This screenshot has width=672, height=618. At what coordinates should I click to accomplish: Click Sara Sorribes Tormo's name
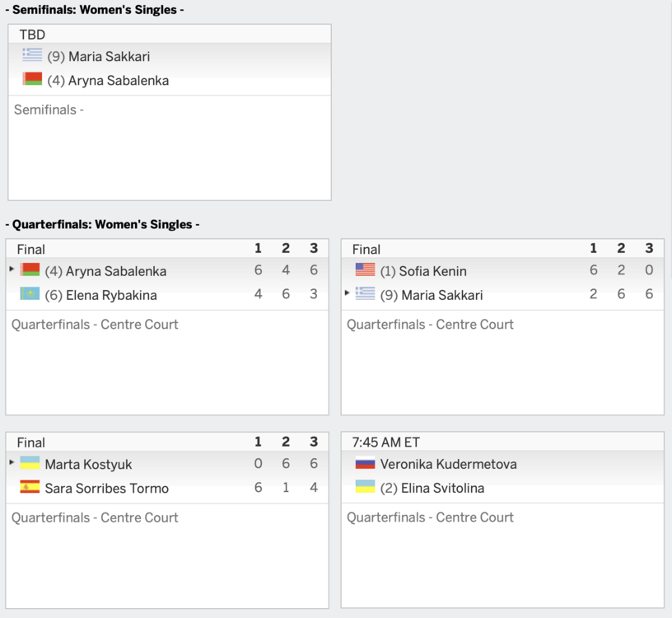107,488
